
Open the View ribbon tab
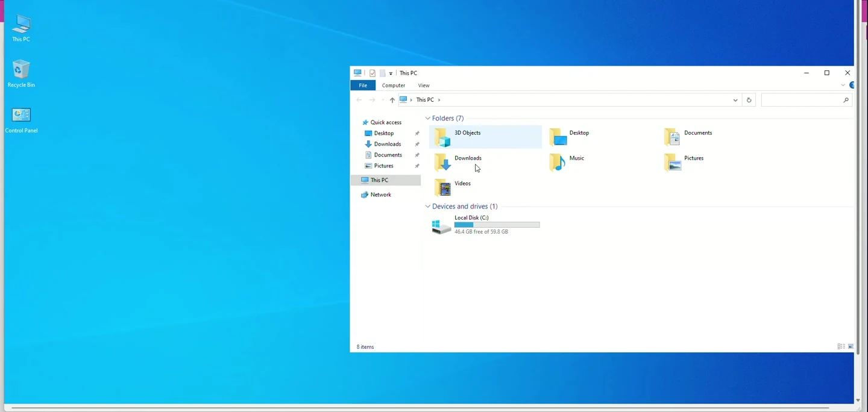424,86
